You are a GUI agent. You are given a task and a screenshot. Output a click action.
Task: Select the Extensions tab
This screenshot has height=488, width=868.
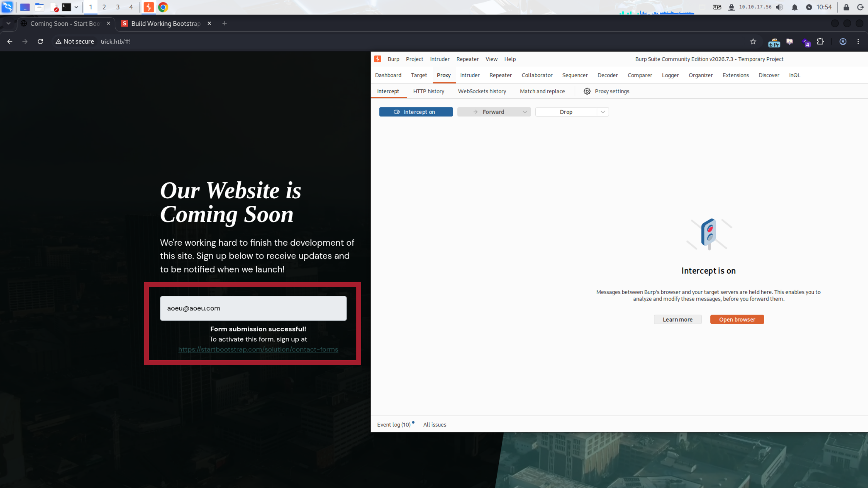coord(735,75)
